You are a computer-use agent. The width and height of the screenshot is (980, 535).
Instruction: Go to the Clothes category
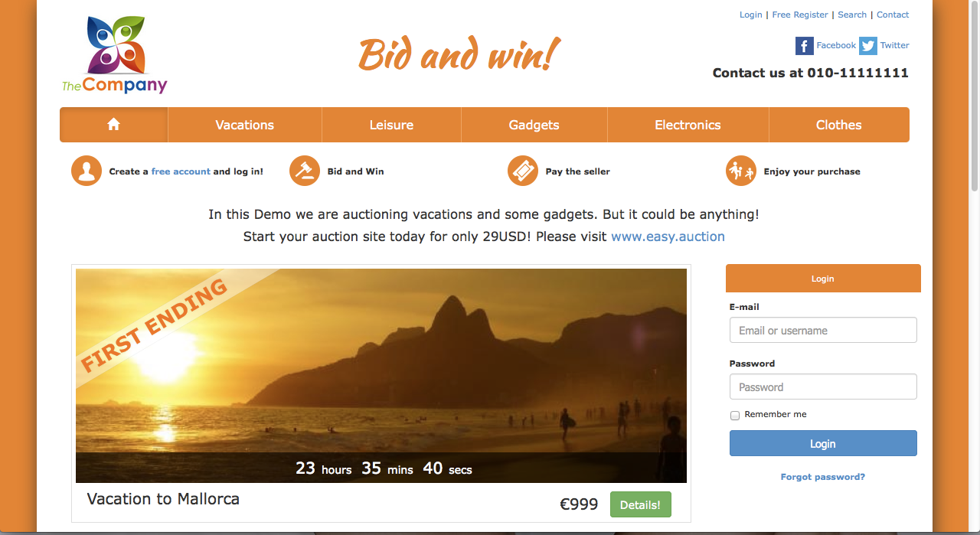838,125
